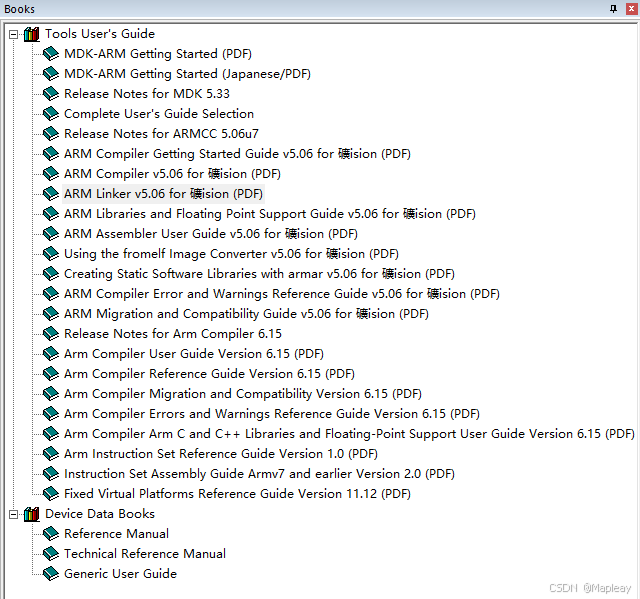Click book icon for Release Notes for Arm Compiler 6.15
The height and width of the screenshot is (599, 640).
51,334
